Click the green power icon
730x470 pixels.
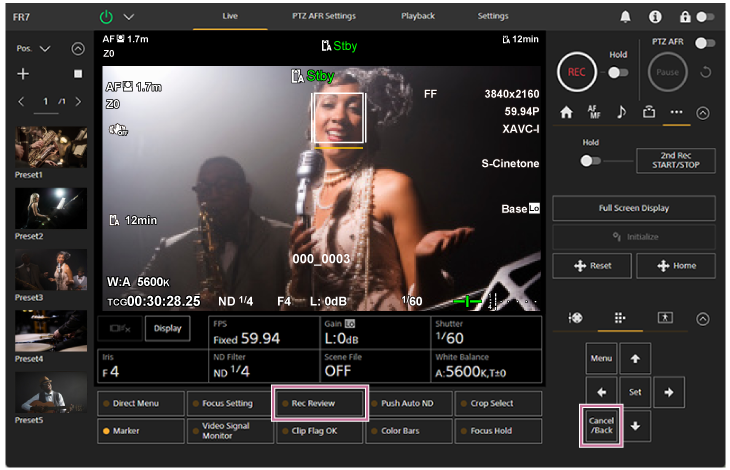pos(106,17)
